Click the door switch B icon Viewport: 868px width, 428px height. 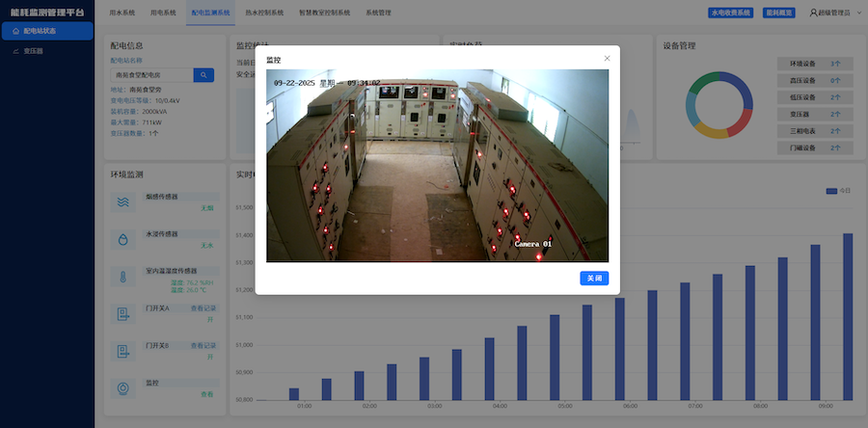click(x=122, y=352)
